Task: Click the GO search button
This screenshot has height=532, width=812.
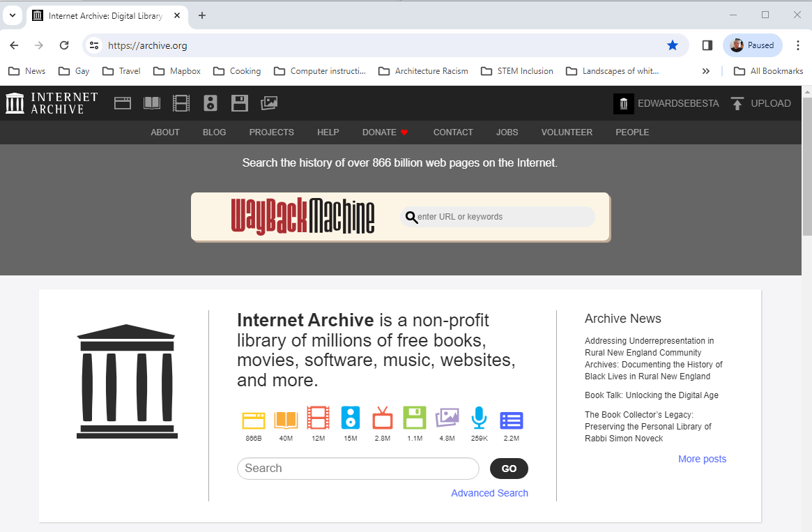Action: [x=509, y=469]
